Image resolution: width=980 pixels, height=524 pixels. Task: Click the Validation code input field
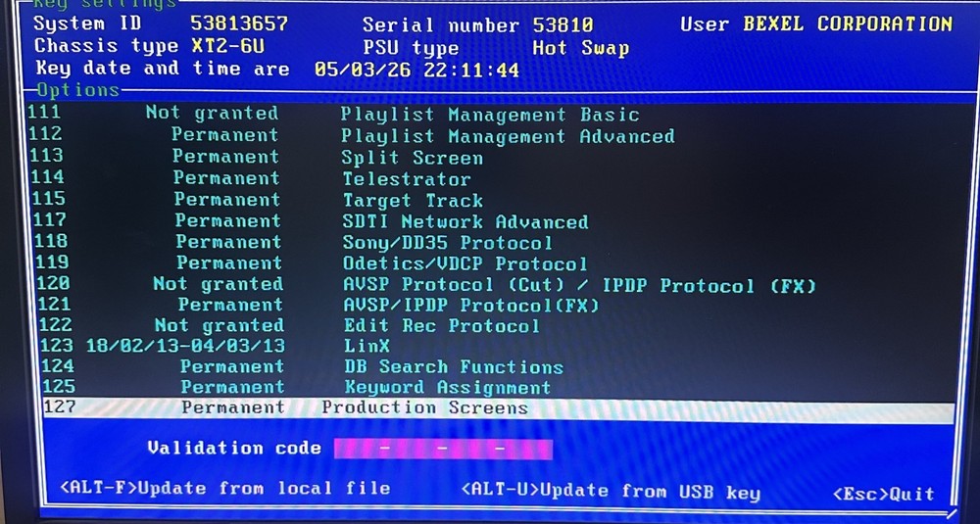[443, 449]
